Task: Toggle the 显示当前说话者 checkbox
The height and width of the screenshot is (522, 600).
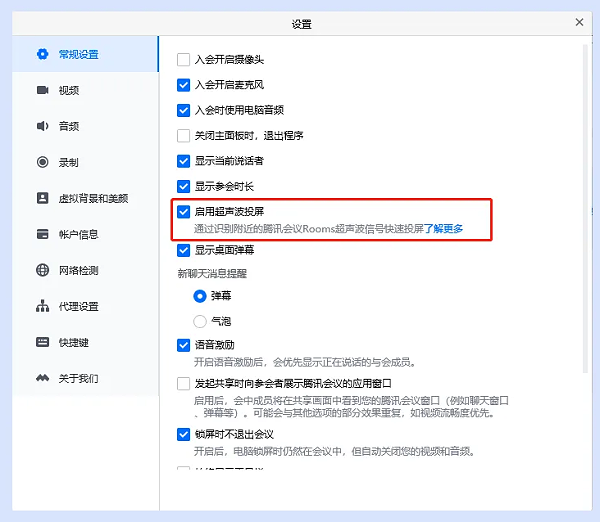Action: point(184,161)
